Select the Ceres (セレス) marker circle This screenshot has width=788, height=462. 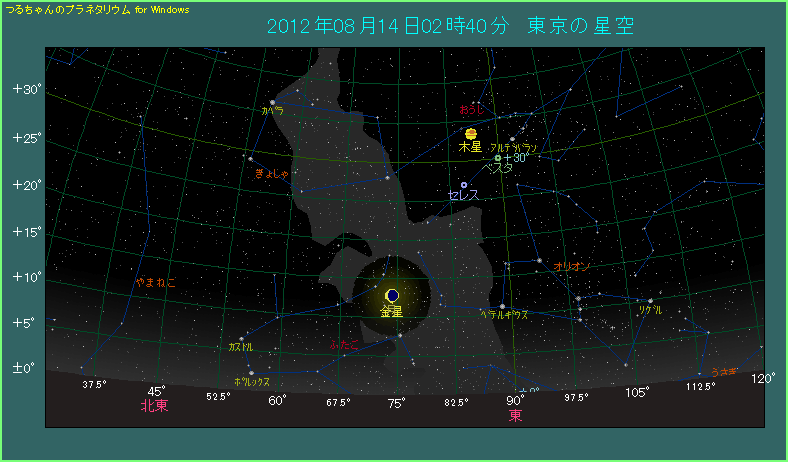(x=464, y=184)
